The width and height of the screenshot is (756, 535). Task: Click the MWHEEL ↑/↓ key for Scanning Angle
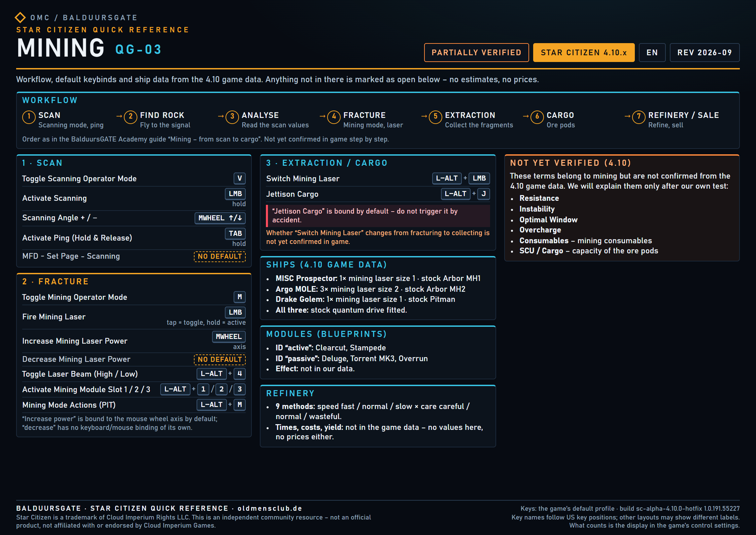[x=220, y=218]
